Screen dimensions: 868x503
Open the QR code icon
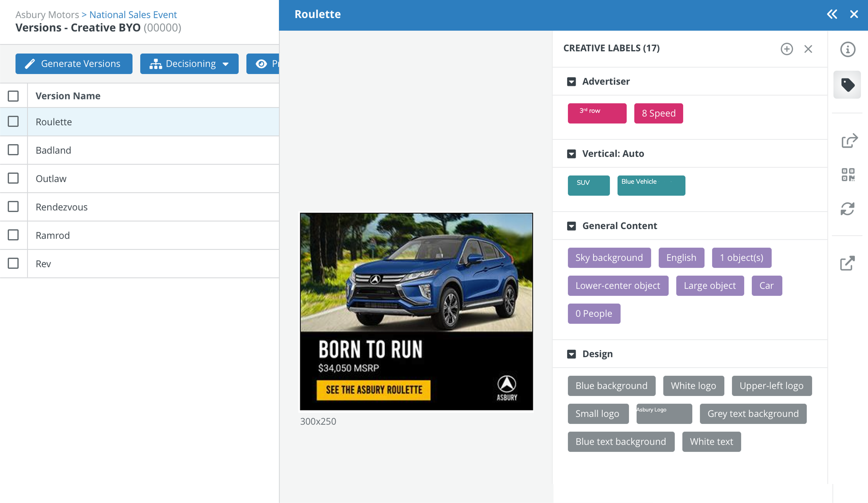848,175
